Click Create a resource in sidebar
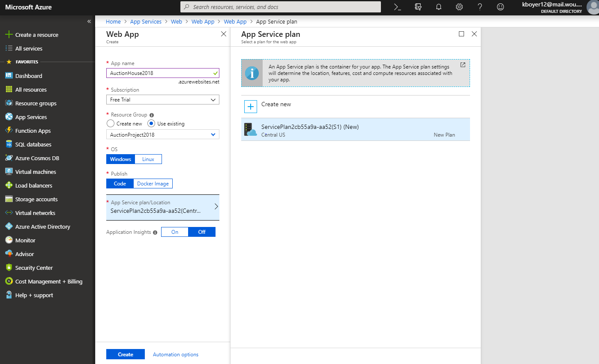Image resolution: width=599 pixels, height=364 pixels. point(37,35)
